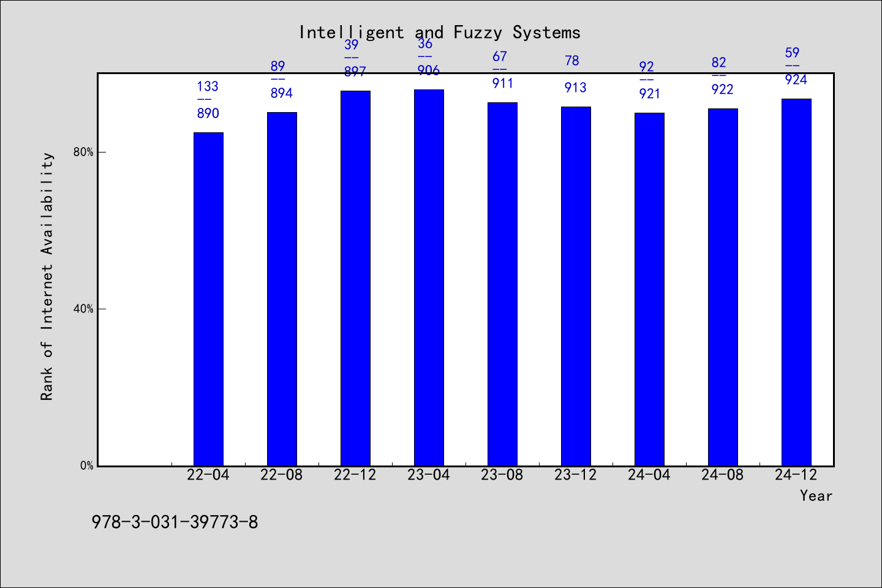Click the value 922 above 24-08 bar

pyautogui.click(x=723, y=89)
